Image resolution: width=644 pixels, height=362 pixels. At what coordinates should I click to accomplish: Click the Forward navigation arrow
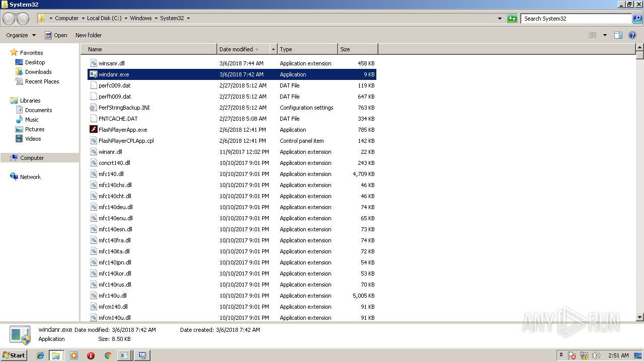(23, 19)
